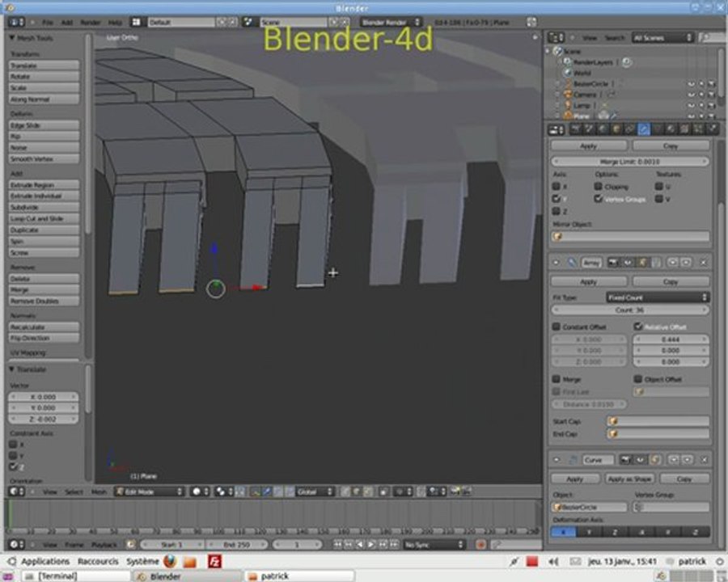Move the Array modifier down in the stack
The height and width of the screenshot is (582, 728).
pyautogui.click(x=686, y=263)
